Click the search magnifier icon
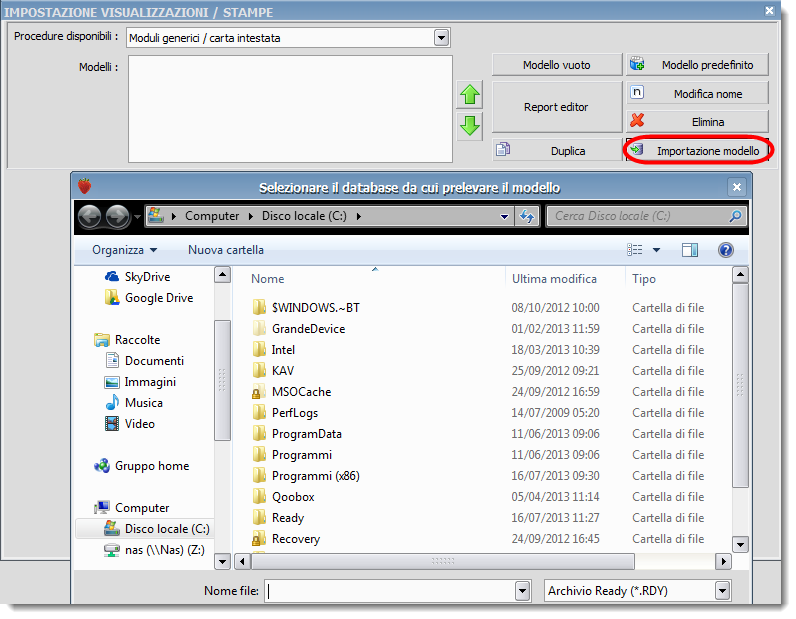Screen dimensions: 796x619 (x=735, y=216)
